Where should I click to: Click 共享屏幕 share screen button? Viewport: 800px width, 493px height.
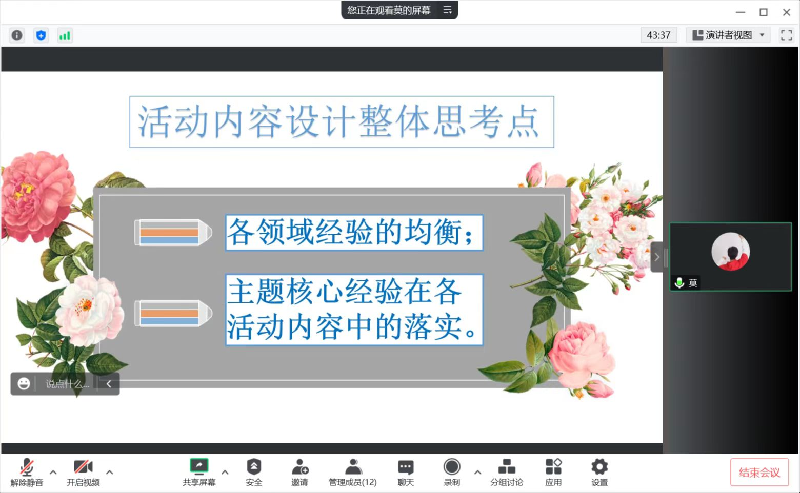199,471
